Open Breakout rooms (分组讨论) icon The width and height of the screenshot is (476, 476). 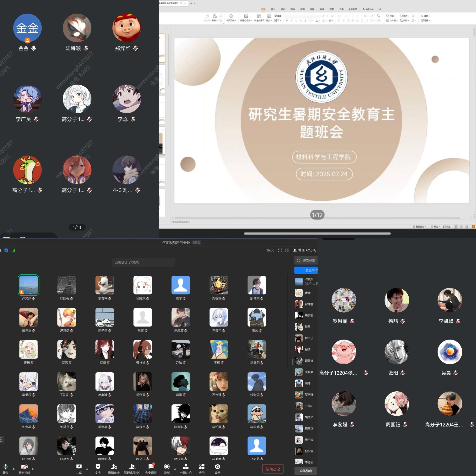186,467
